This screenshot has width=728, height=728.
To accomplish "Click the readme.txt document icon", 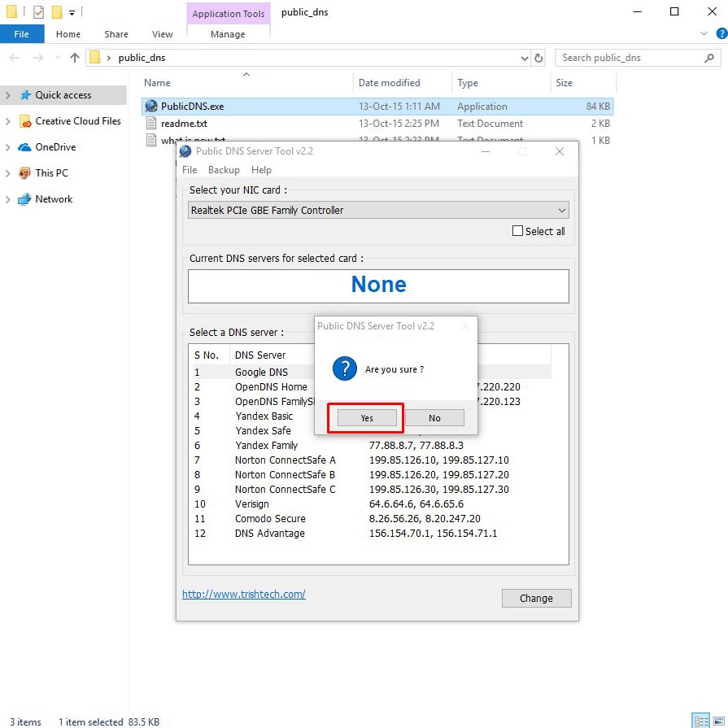I will [x=150, y=124].
